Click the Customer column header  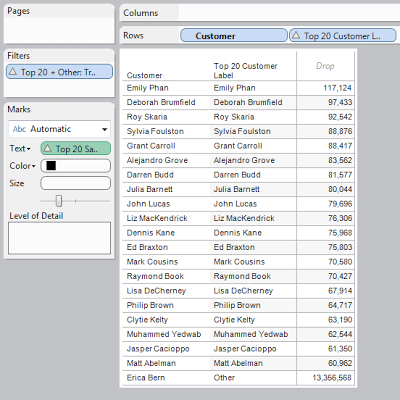pos(144,76)
